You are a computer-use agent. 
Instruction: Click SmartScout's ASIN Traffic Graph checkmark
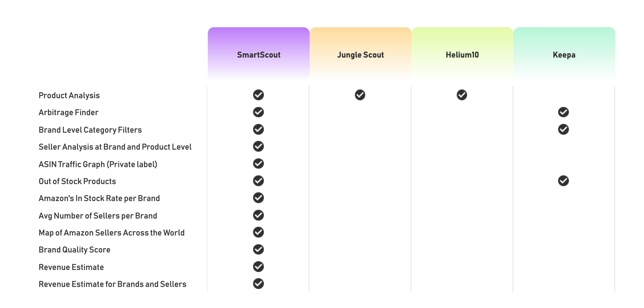258,164
